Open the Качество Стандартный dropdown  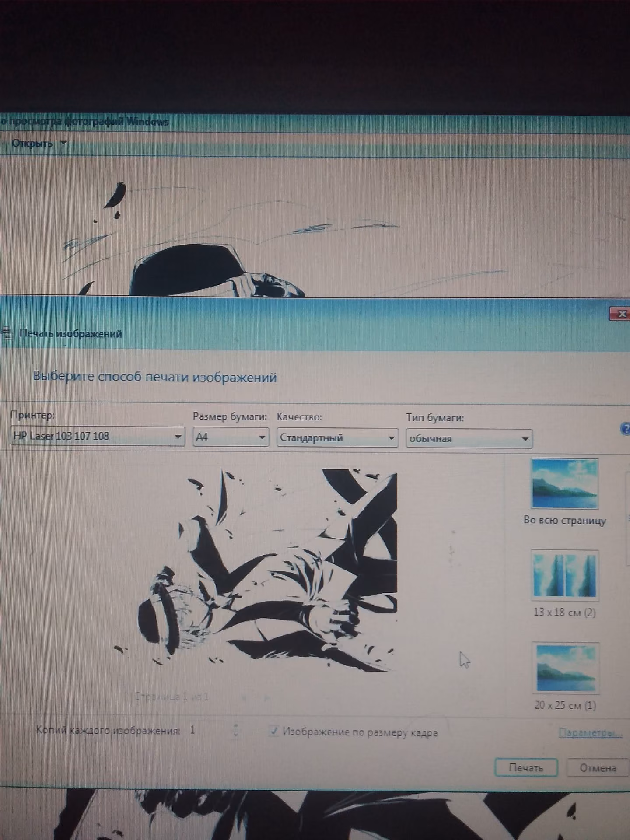[x=337, y=438]
